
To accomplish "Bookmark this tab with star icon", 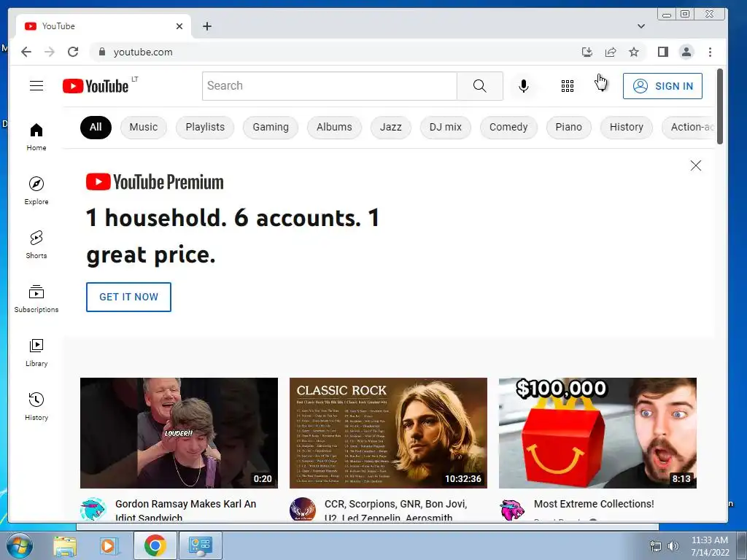I will (634, 52).
